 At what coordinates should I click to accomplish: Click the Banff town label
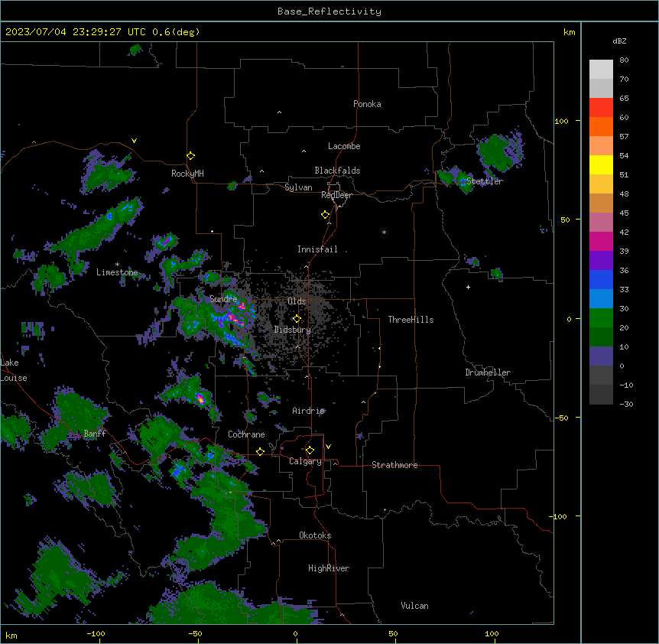(95, 434)
